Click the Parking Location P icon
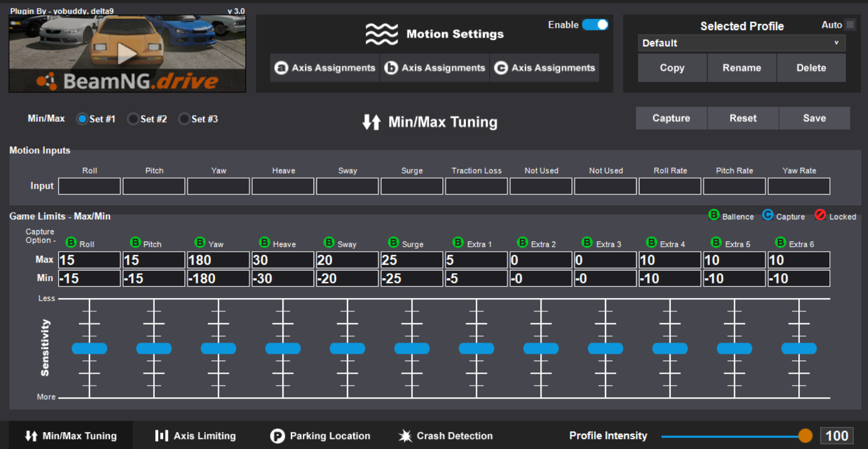This screenshot has height=449, width=868. click(x=277, y=436)
